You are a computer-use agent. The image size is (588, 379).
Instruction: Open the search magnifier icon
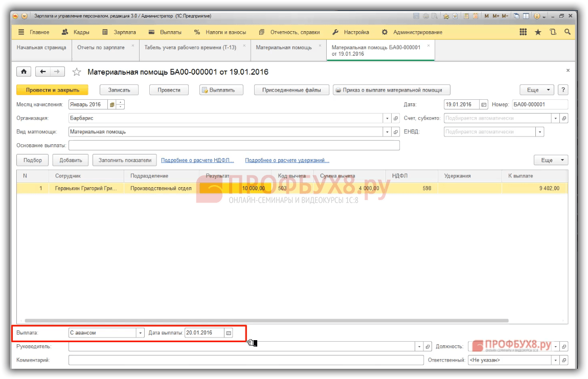568,32
